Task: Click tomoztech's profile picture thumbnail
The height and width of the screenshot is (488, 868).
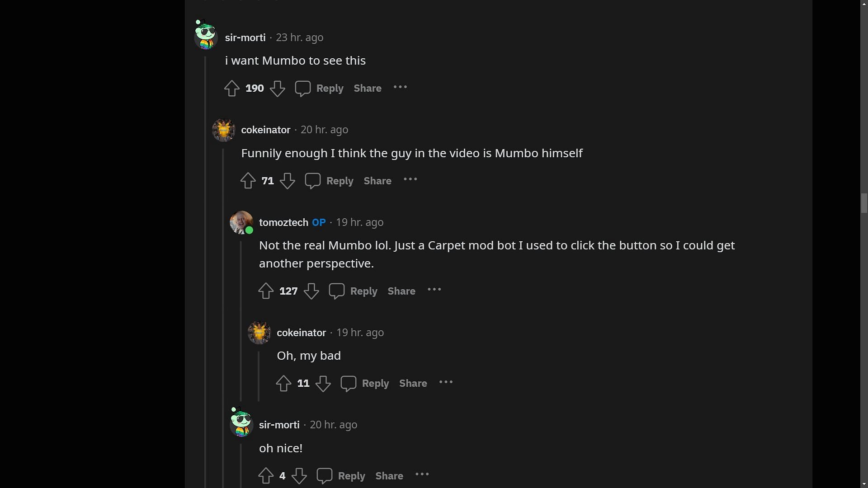Action: click(241, 222)
